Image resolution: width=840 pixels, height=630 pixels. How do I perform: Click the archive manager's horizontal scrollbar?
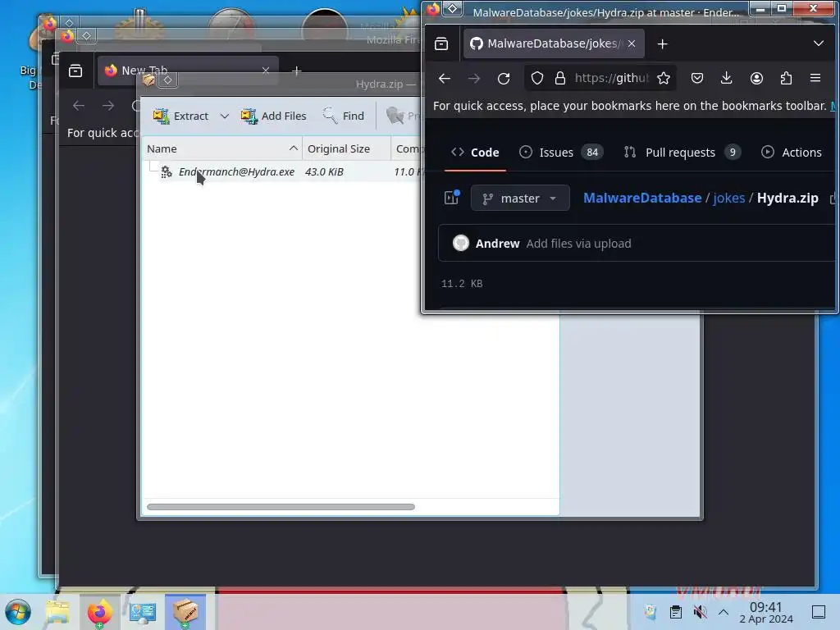(281, 507)
